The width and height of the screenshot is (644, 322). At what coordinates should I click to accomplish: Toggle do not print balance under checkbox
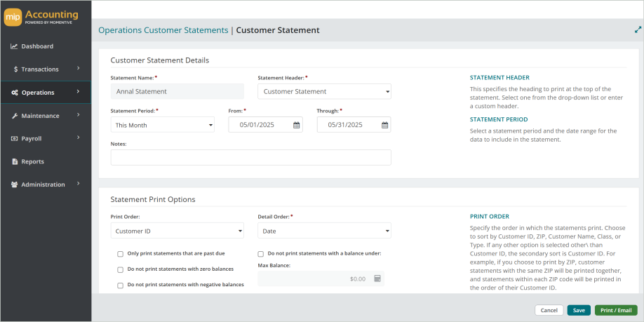pyautogui.click(x=261, y=254)
